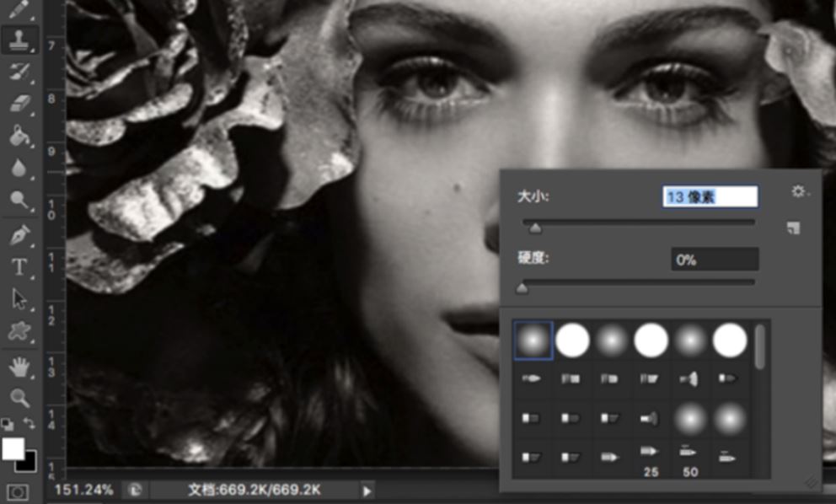This screenshot has width=836, height=504.
Task: Reset to default foreground/background colors
Action: pyautogui.click(x=7, y=424)
